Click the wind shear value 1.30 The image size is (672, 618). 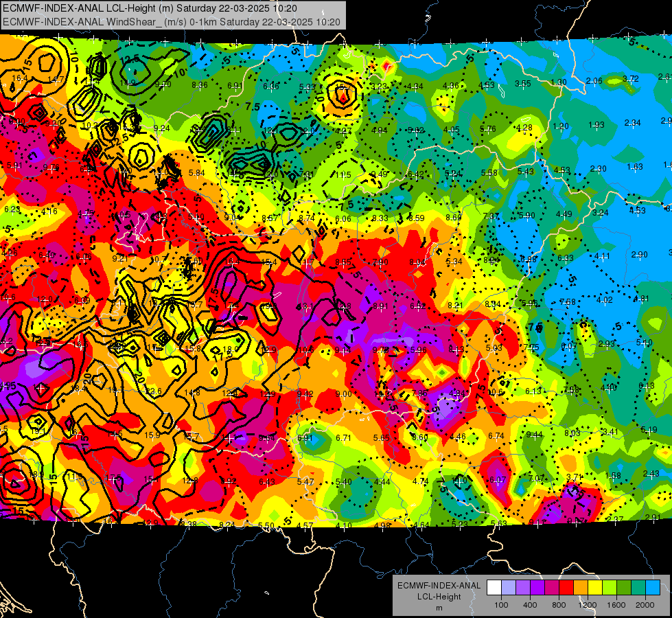(x=559, y=82)
